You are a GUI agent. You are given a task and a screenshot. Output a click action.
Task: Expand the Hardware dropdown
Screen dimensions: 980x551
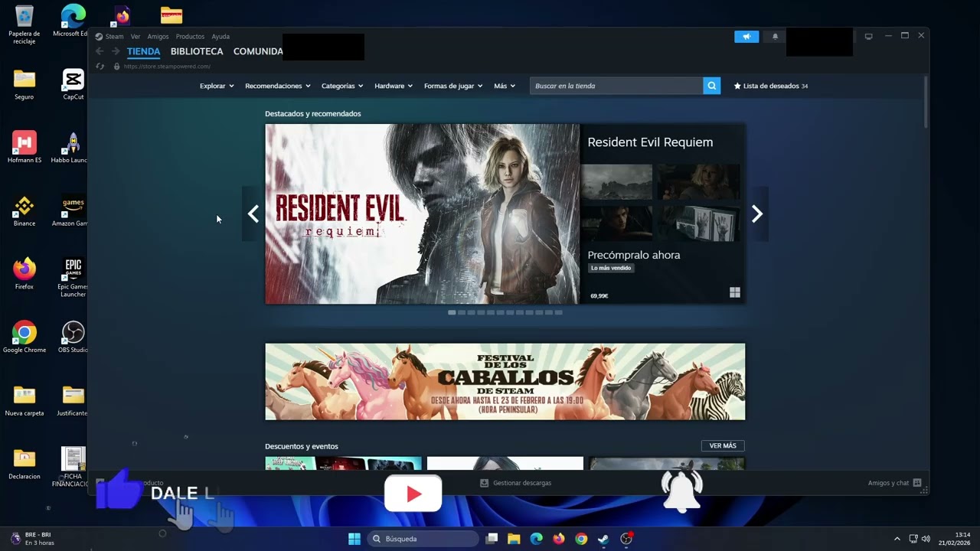coord(394,86)
